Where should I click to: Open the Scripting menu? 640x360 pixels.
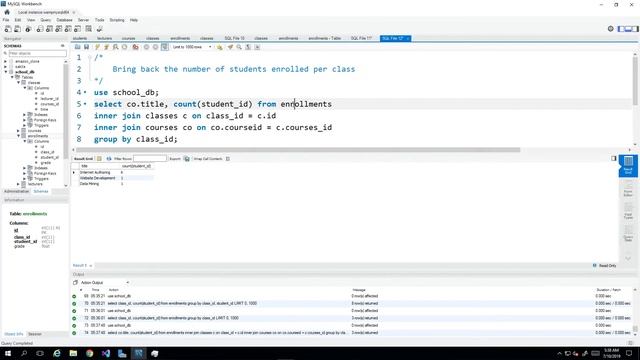pyautogui.click(x=117, y=20)
